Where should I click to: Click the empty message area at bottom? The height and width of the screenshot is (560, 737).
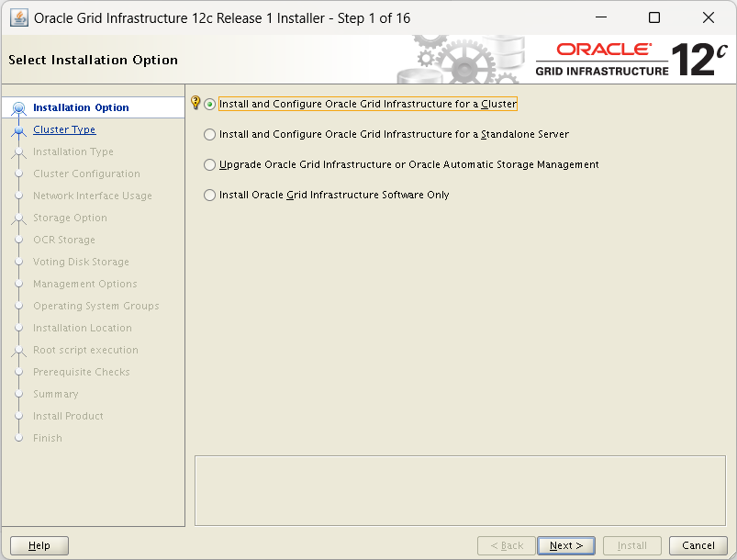460,490
